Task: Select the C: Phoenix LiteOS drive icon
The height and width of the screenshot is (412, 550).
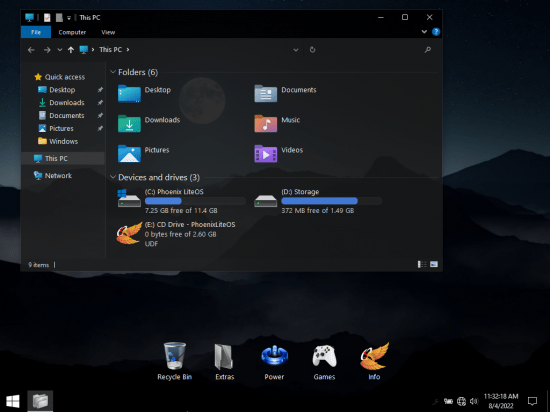Action: tap(129, 198)
